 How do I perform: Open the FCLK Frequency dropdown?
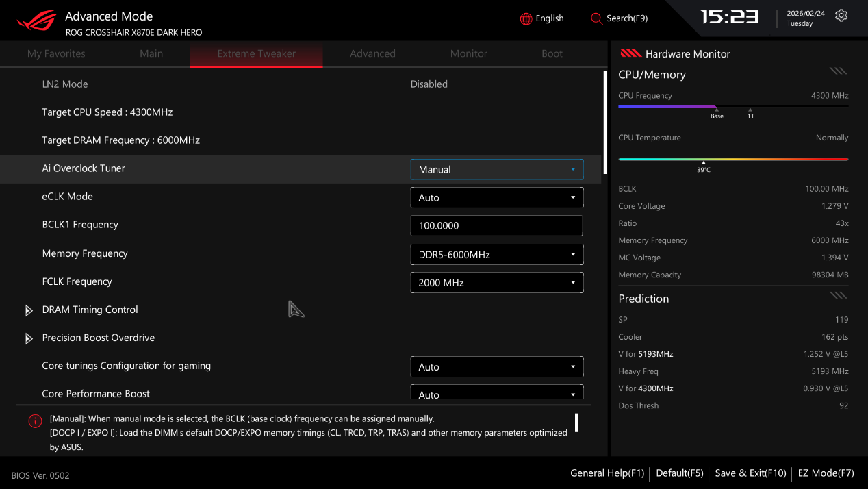point(496,282)
